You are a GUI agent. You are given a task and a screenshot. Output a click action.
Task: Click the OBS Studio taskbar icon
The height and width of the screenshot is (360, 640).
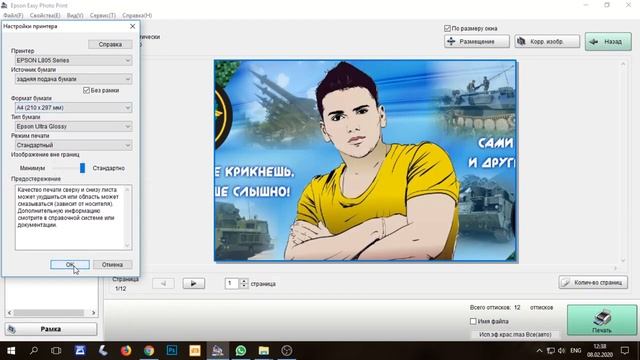287,350
